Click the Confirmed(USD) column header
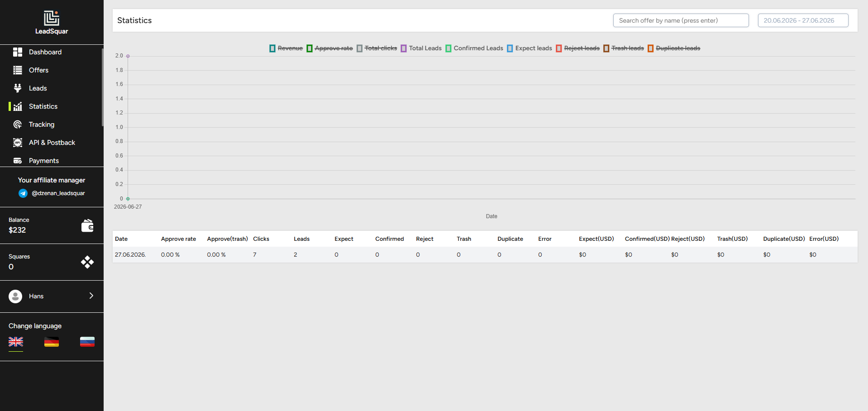Viewport: 868px width, 411px height. [x=647, y=239]
